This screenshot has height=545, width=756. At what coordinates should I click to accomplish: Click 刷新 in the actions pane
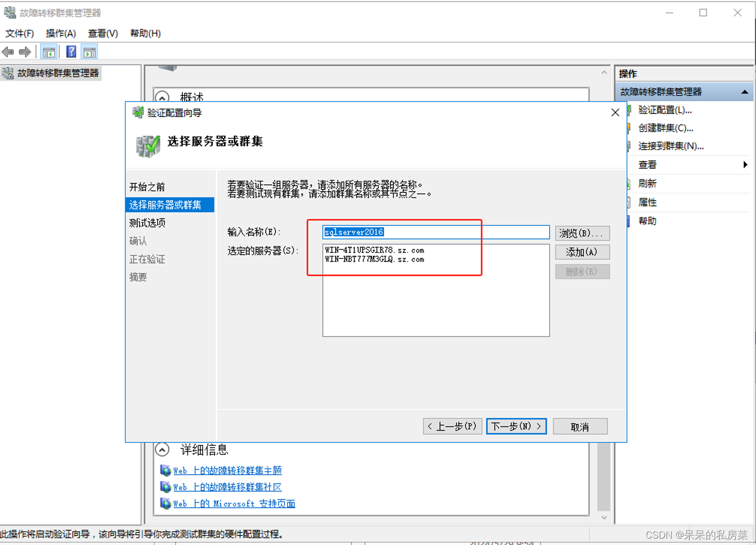point(647,183)
